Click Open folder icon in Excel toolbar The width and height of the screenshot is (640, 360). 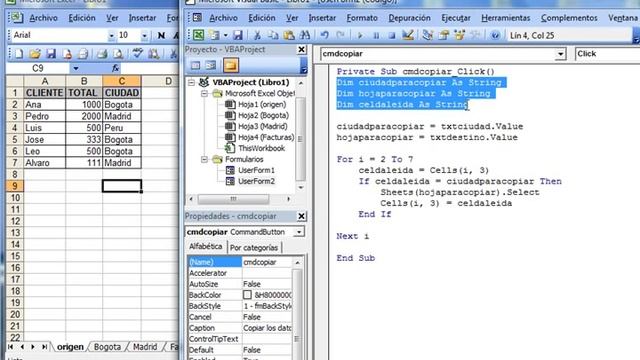(x=35, y=53)
